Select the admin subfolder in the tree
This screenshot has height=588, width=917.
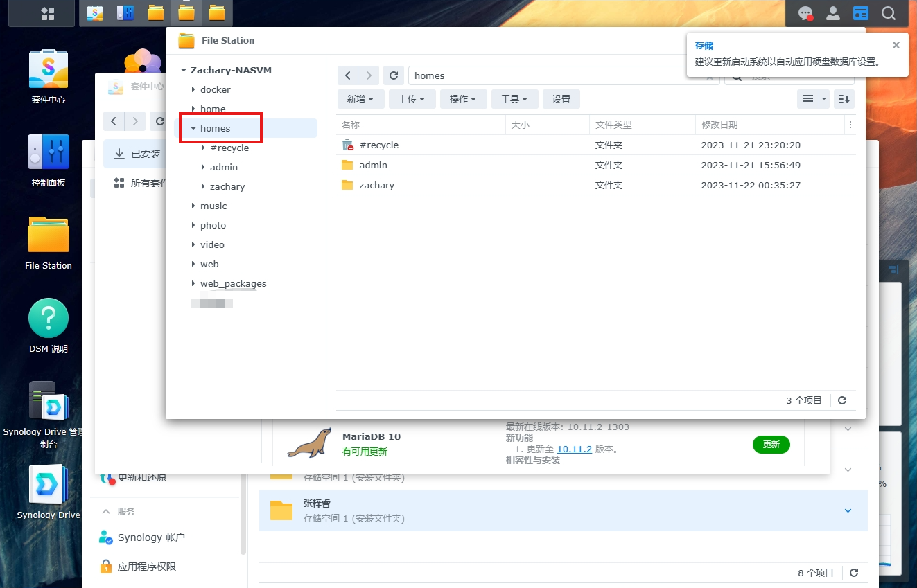pos(224,167)
